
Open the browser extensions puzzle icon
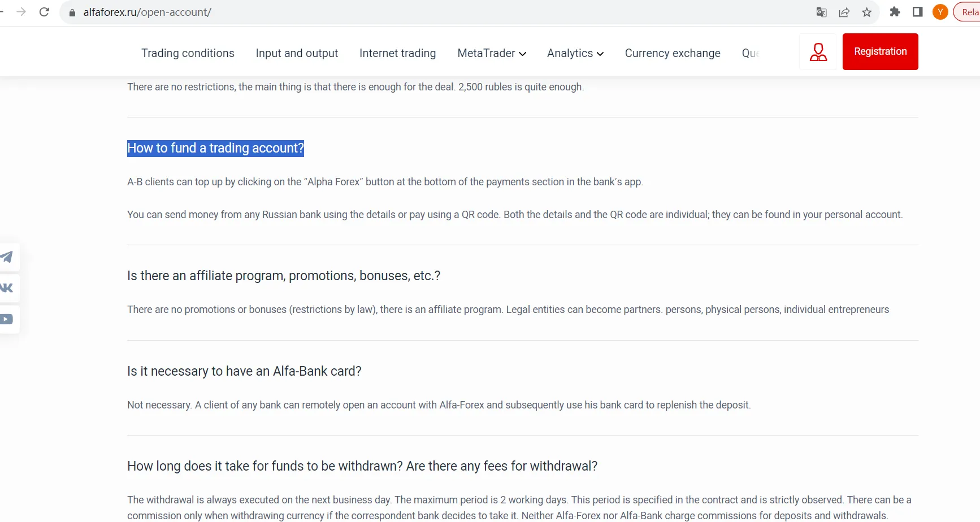(x=895, y=12)
